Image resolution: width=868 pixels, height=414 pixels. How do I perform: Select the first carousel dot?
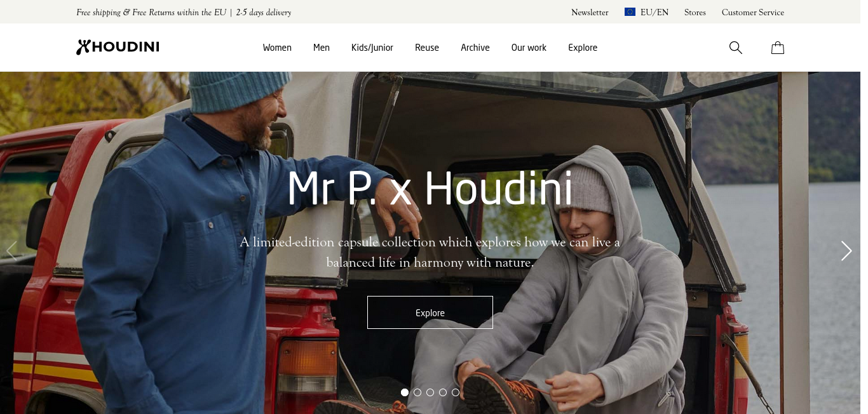tap(405, 392)
